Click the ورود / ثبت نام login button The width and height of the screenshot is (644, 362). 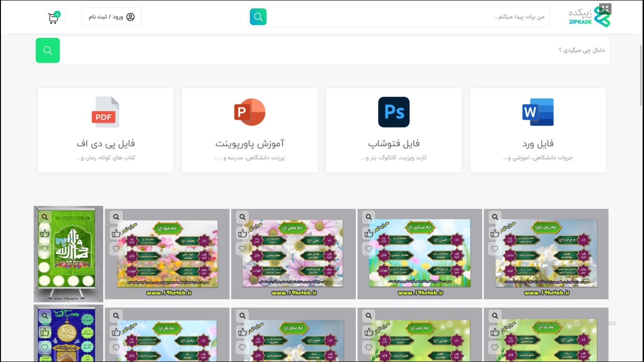(x=112, y=17)
